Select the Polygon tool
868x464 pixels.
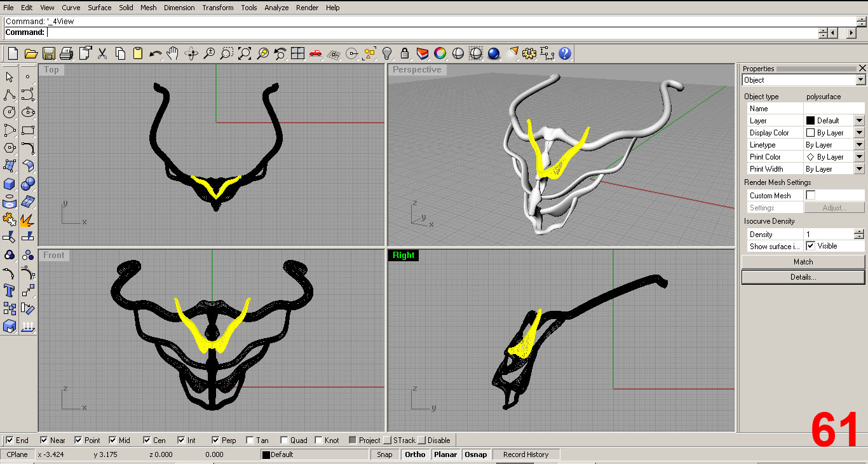tap(10, 148)
